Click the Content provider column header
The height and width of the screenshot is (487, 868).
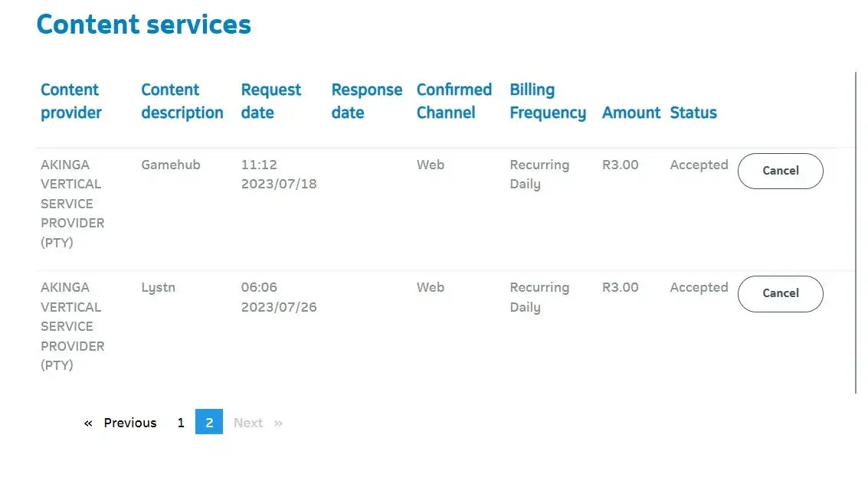70,101
